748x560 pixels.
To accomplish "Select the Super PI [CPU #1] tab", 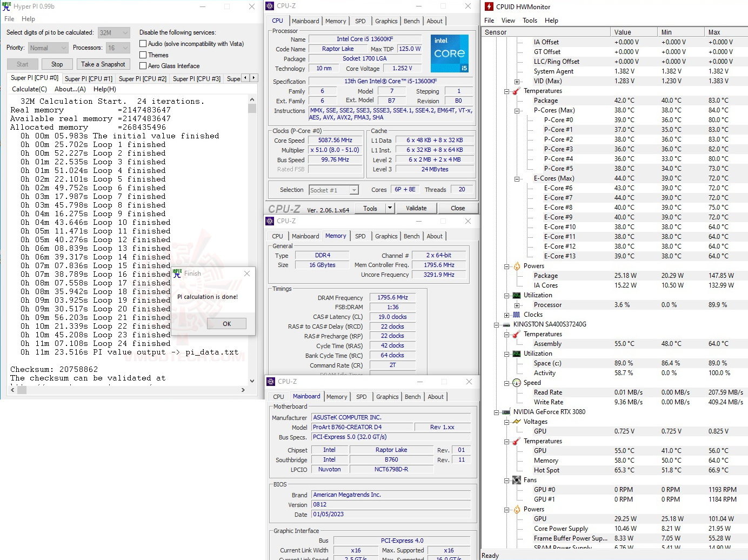I will [89, 79].
